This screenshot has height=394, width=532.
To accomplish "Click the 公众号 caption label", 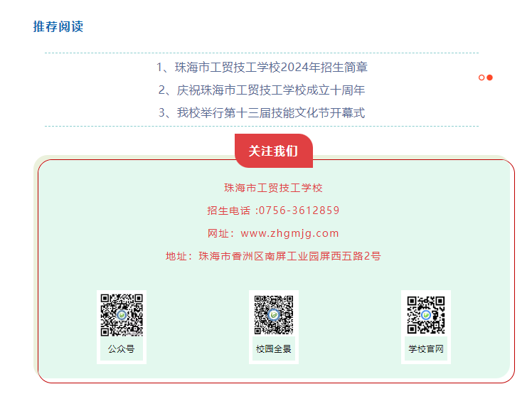I will pyautogui.click(x=122, y=349).
